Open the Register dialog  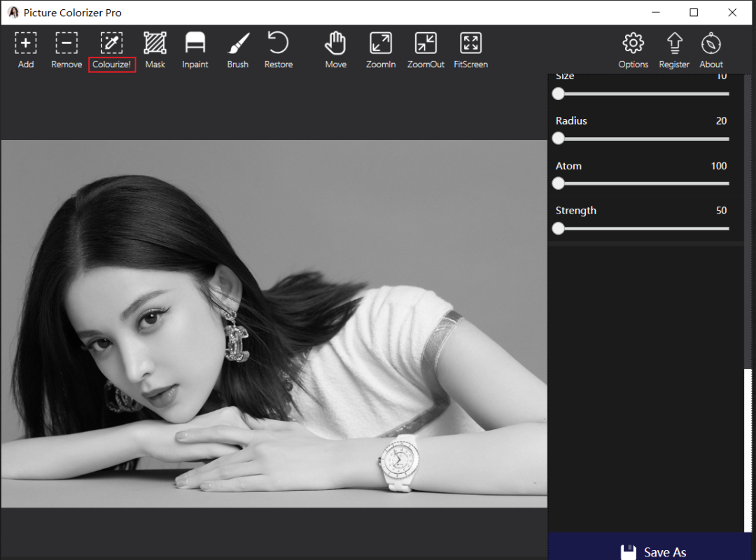tap(674, 50)
